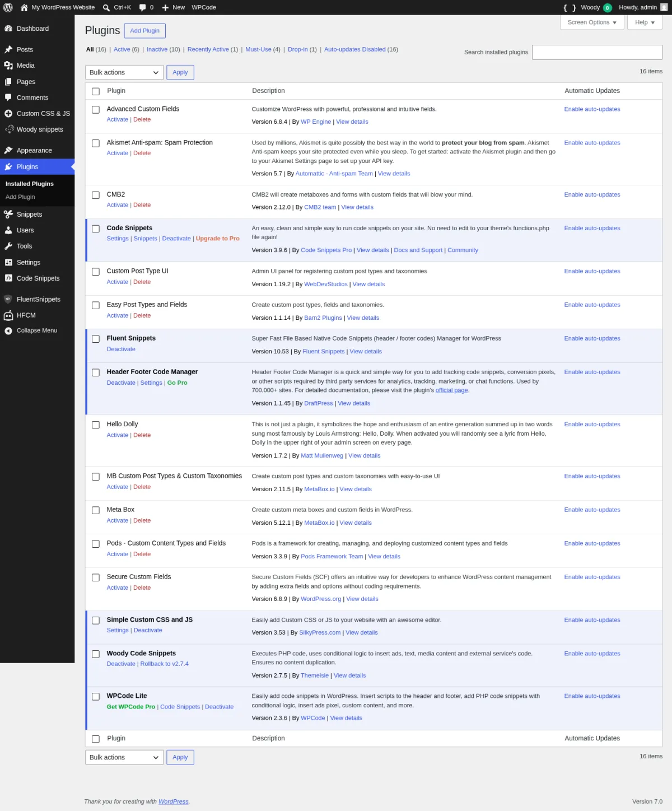Image resolution: width=672 pixels, height=811 pixels.
Task: Check the Hello Dolly checkbox
Action: click(96, 425)
